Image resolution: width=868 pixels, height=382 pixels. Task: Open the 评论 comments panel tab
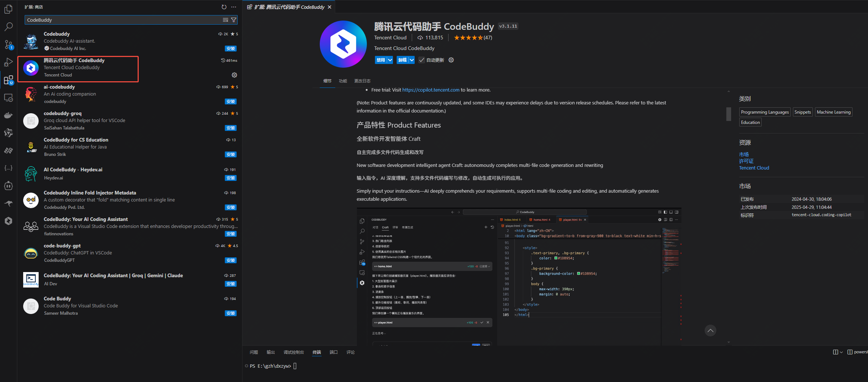pyautogui.click(x=351, y=352)
